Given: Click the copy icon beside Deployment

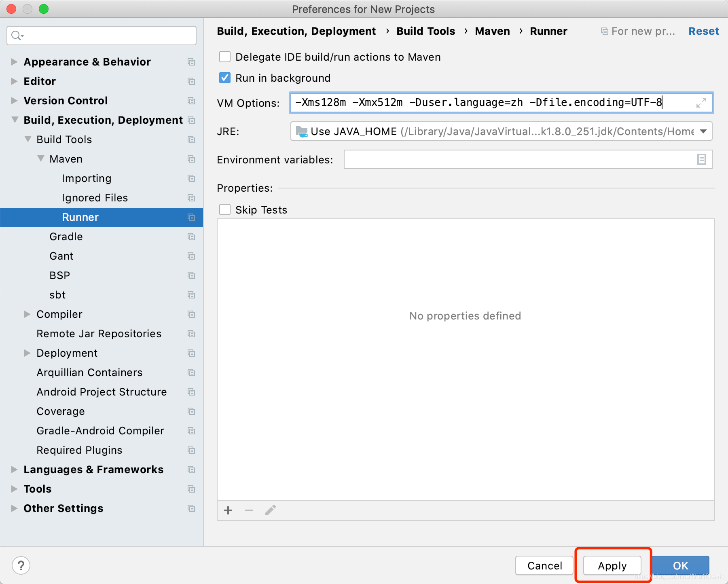Looking at the screenshot, I should 191,353.
